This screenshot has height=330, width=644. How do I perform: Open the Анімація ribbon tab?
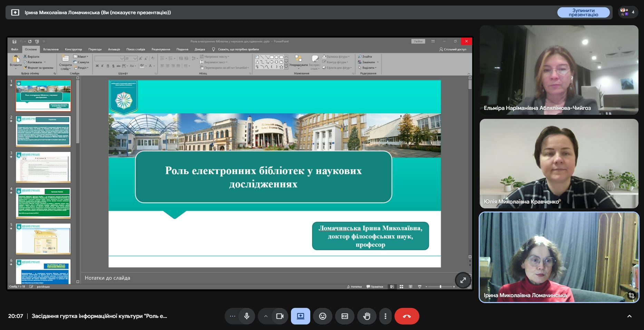click(x=114, y=49)
